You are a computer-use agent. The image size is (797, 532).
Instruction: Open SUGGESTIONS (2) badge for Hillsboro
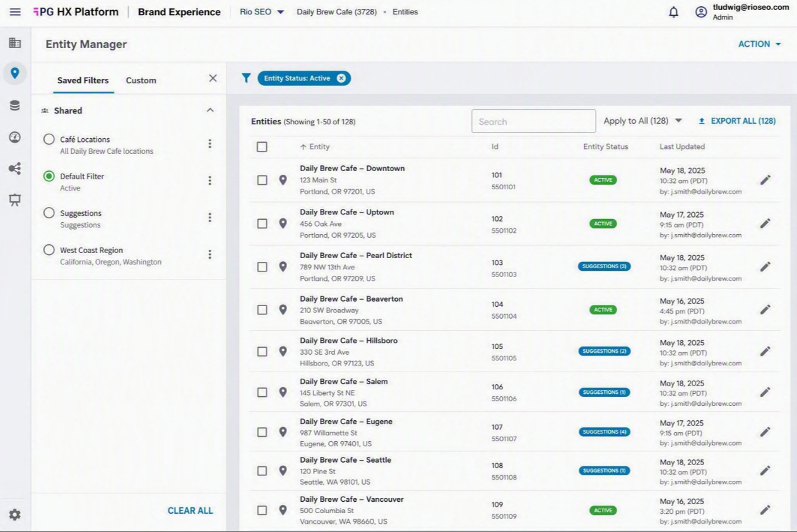[604, 352]
